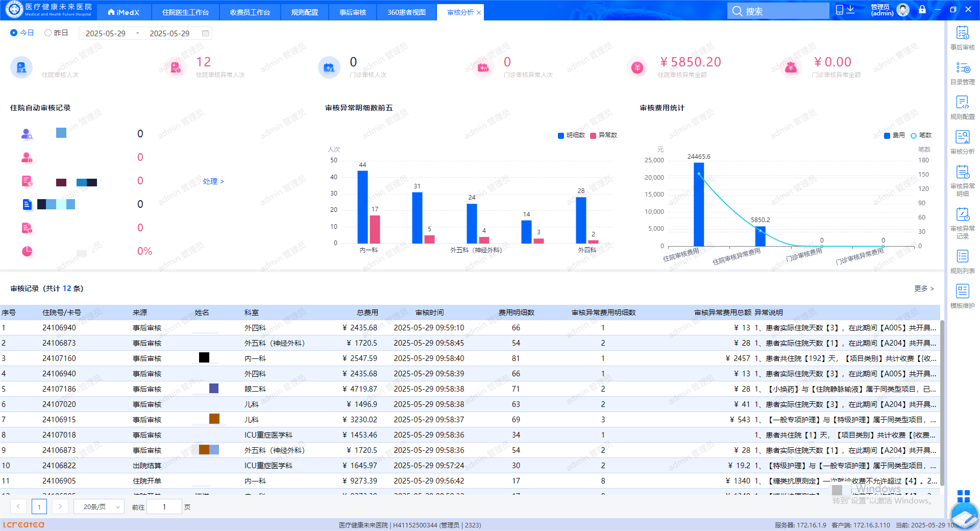Close the 审核分析 tab
The width and height of the screenshot is (980, 531).
pyautogui.click(x=479, y=13)
